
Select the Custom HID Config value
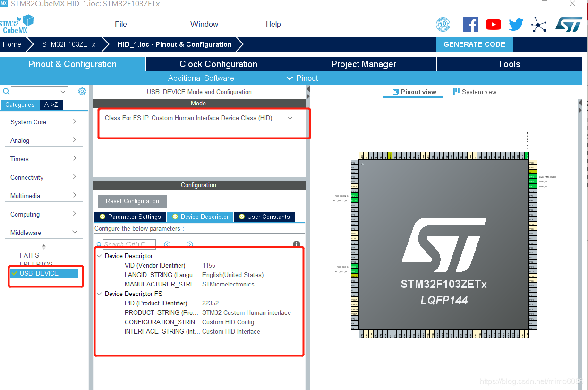pyautogui.click(x=228, y=322)
